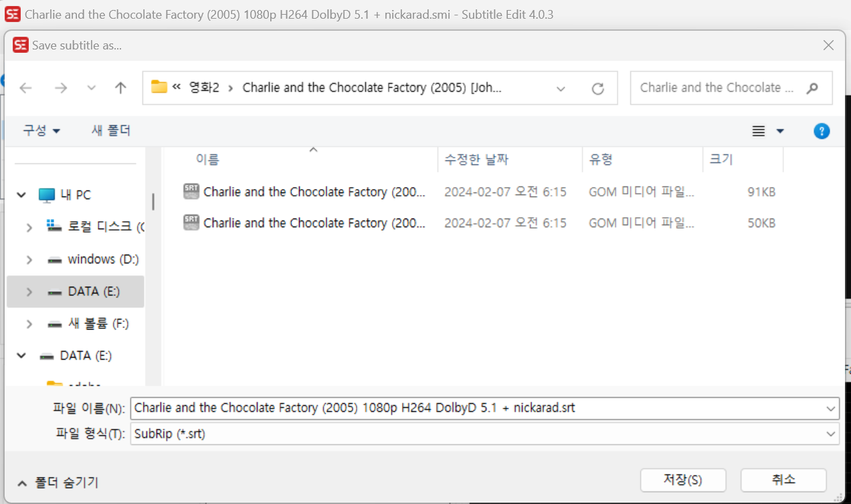Screen dimensions: 851x504
Task: Close the Save subtitle as dialog
Action: pyautogui.click(x=828, y=45)
